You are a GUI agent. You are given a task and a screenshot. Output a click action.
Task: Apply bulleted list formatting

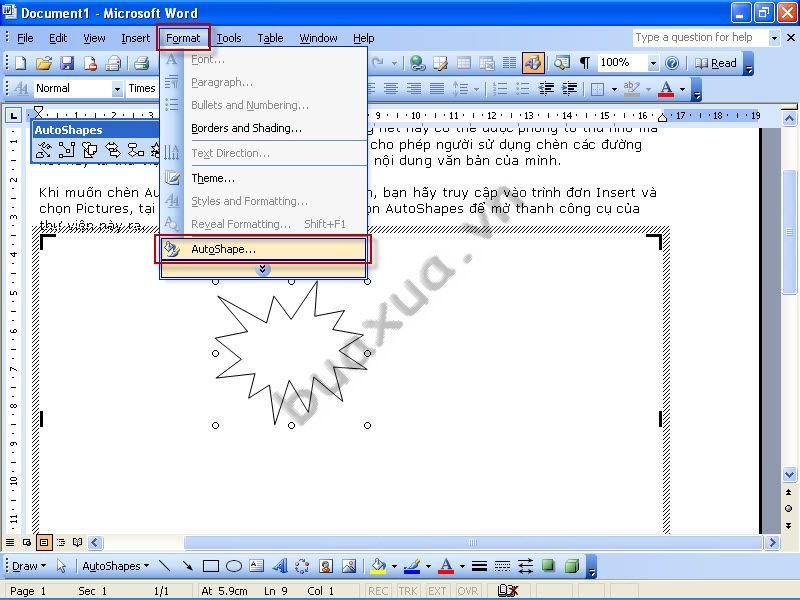tap(523, 89)
